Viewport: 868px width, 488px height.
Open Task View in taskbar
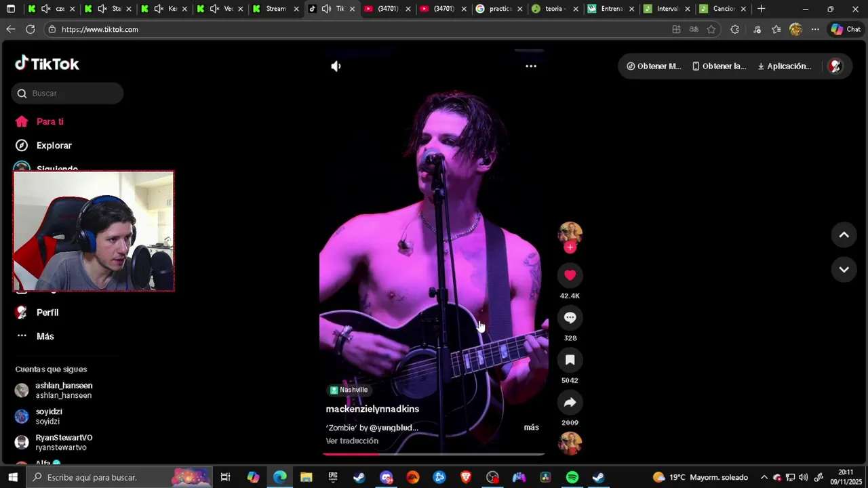(x=226, y=477)
